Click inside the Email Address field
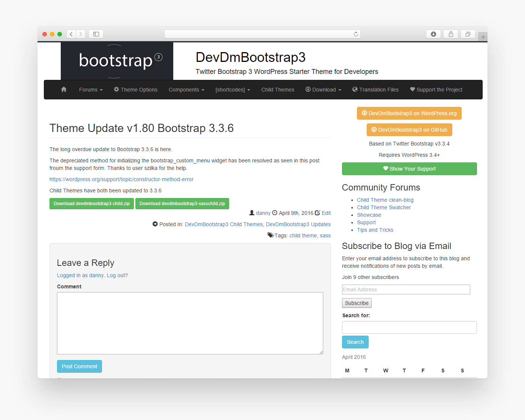Screen dimensions: 525x420 coord(406,289)
